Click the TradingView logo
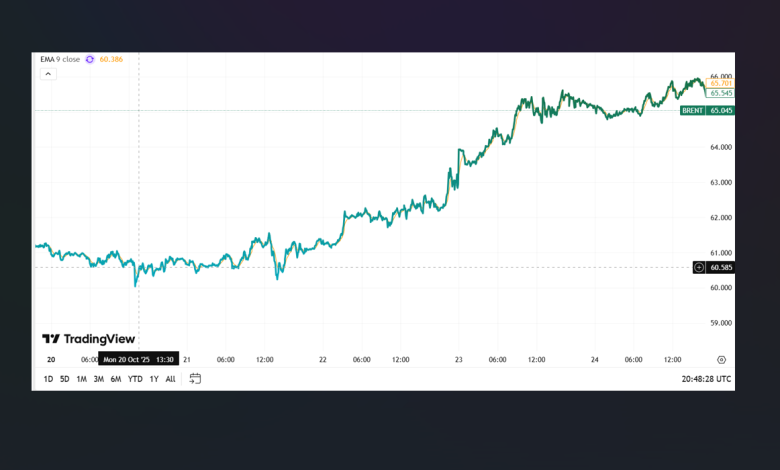This screenshot has width=780, height=470. [88, 339]
